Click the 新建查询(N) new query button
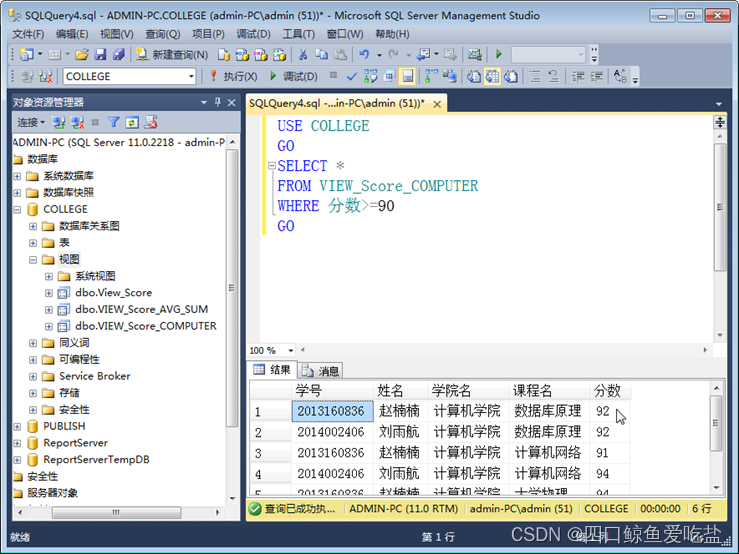This screenshot has height=554, width=739. coord(172,55)
